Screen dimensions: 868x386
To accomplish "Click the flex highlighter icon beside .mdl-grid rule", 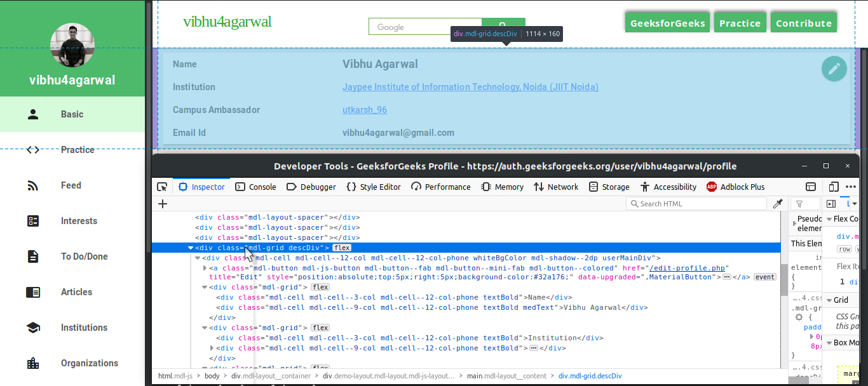I will (x=799, y=317).
